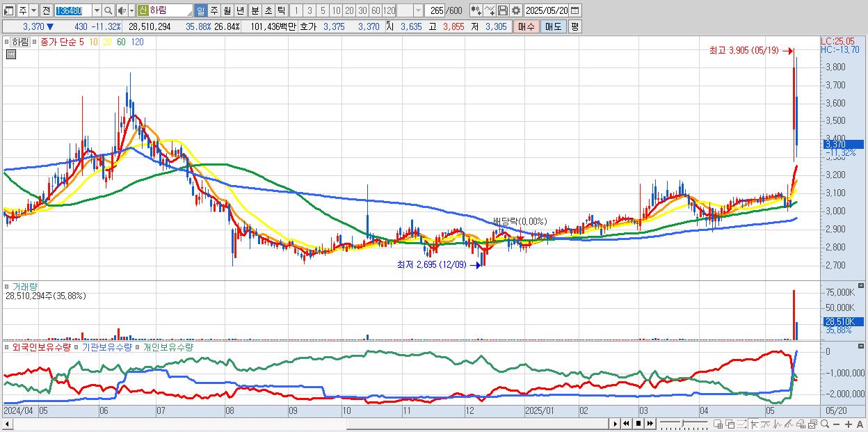Screen dimensions: 868x432
Task: Click the 5-day moving average label
Action: coord(81,42)
